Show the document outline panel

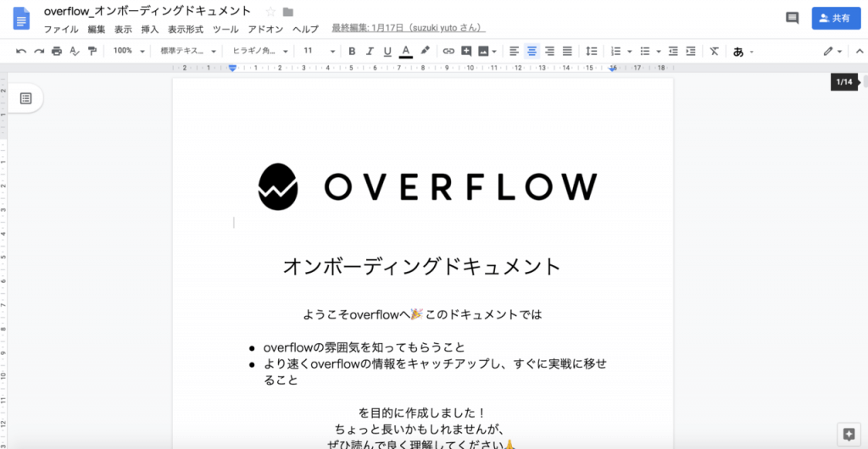pyautogui.click(x=26, y=98)
